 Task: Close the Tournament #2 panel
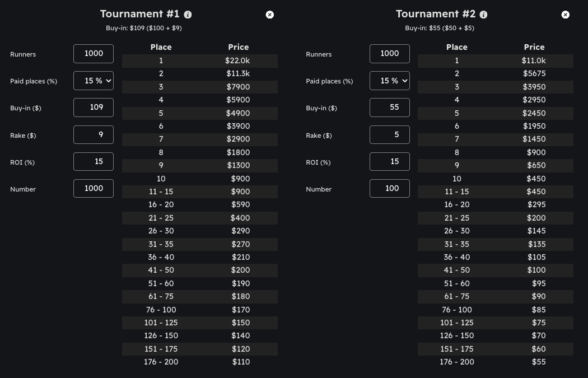[566, 15]
